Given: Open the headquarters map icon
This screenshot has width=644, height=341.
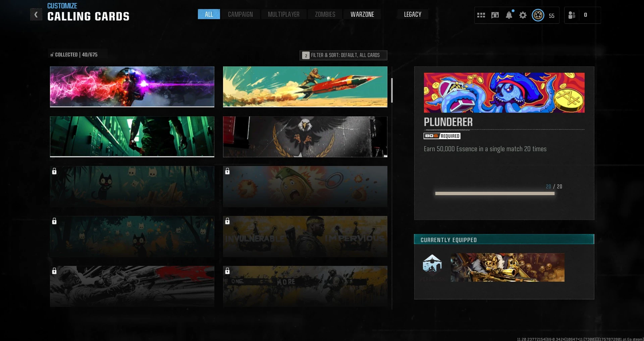Looking at the screenshot, I should click(x=495, y=15).
